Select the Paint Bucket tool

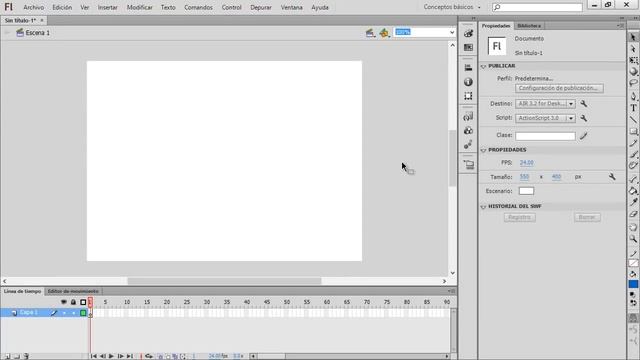click(x=633, y=191)
